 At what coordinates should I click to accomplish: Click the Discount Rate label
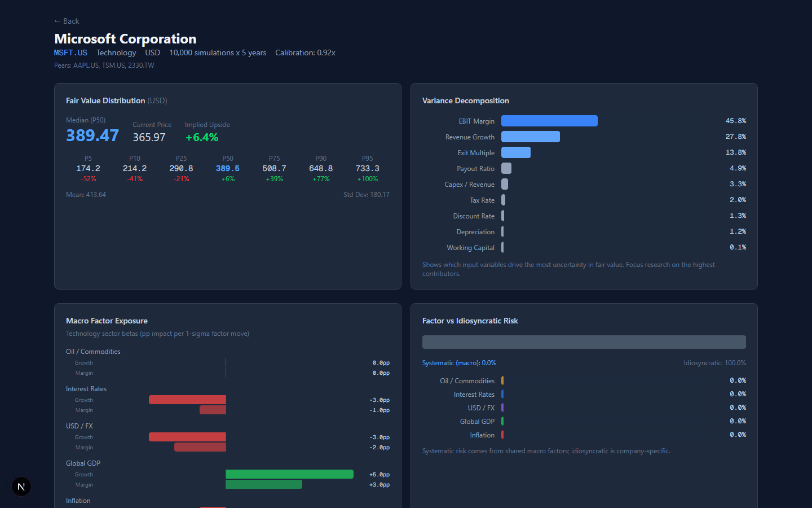(x=474, y=216)
